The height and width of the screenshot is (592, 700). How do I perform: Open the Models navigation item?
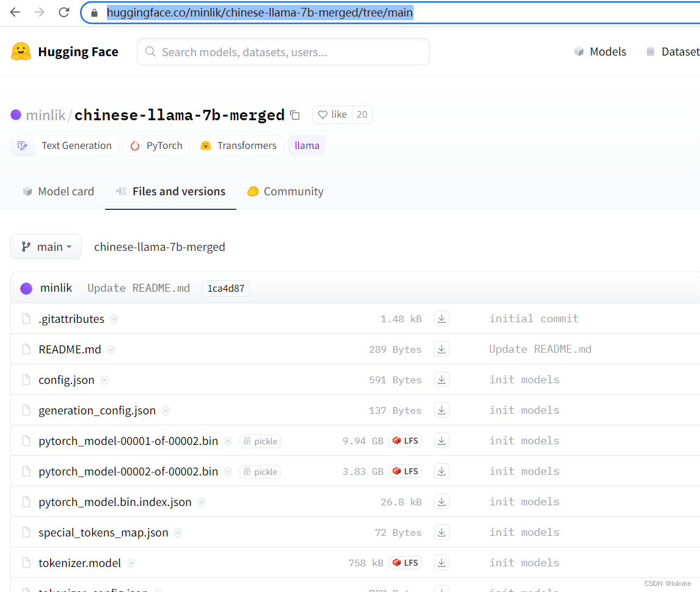600,52
